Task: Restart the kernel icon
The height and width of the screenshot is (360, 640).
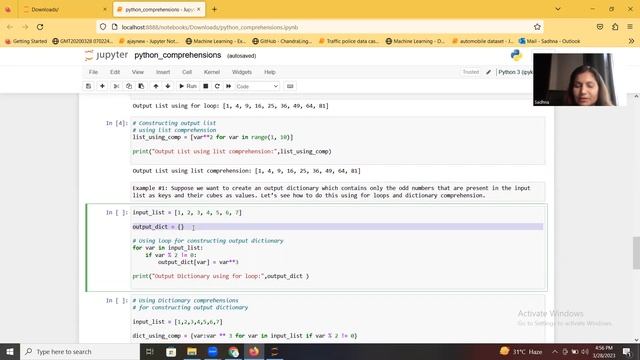Action: [217, 86]
